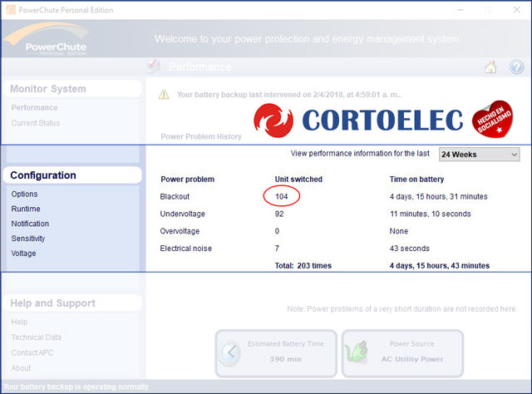This screenshot has height=394, width=532.
Task: Click the Undervoltage row label
Action: click(183, 214)
